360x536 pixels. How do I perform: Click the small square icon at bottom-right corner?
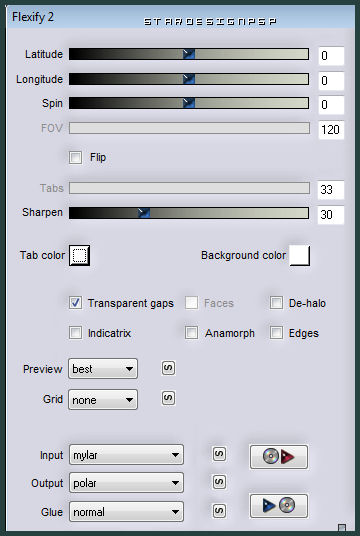click(x=342, y=527)
